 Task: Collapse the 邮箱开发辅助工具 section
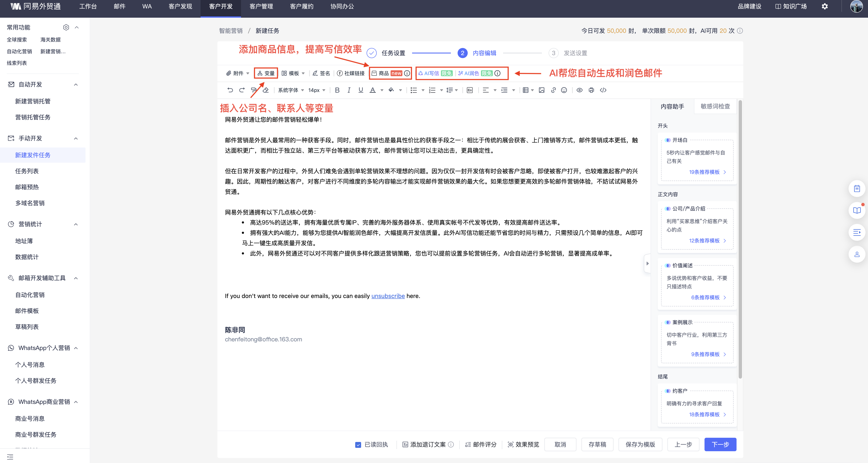coord(76,278)
